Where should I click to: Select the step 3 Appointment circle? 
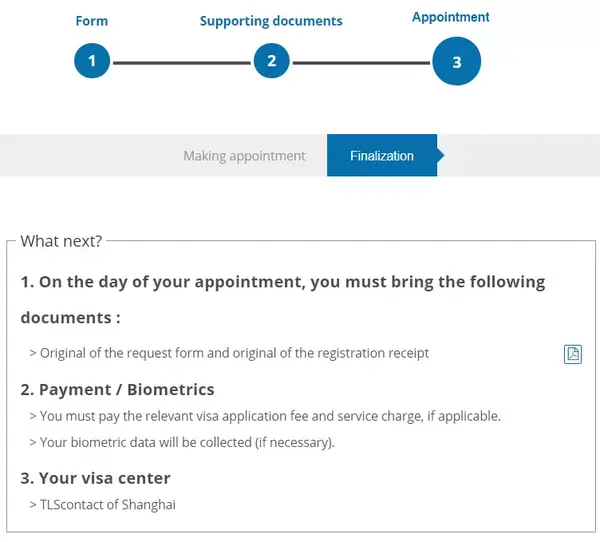click(x=456, y=61)
